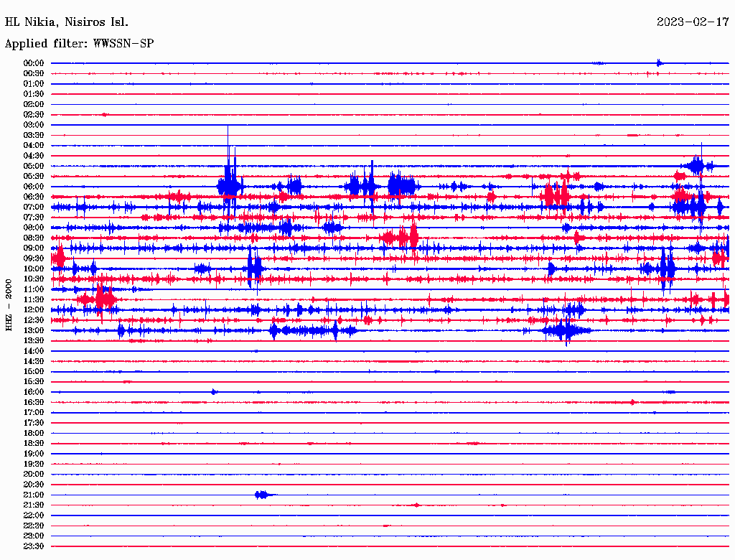Screen dimensions: 735x560
Task: Click the date label 2023-02-17
Action: point(693,22)
